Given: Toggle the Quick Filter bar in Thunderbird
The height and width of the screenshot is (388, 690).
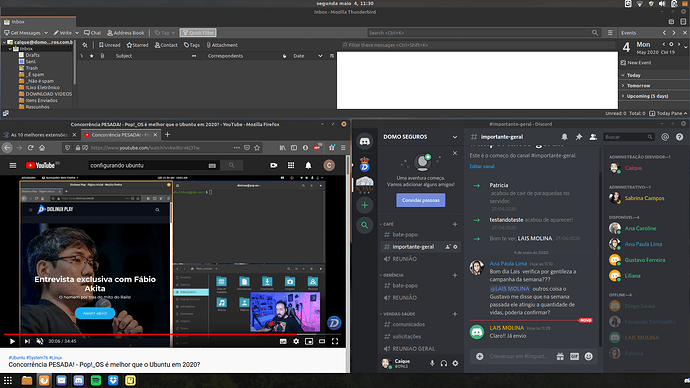Looking at the screenshot, I should [198, 33].
